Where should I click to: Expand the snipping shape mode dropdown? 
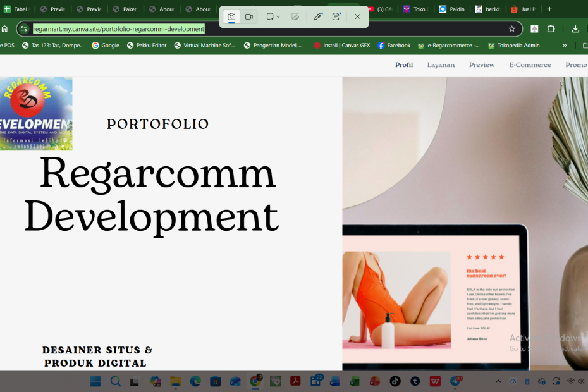(273, 16)
